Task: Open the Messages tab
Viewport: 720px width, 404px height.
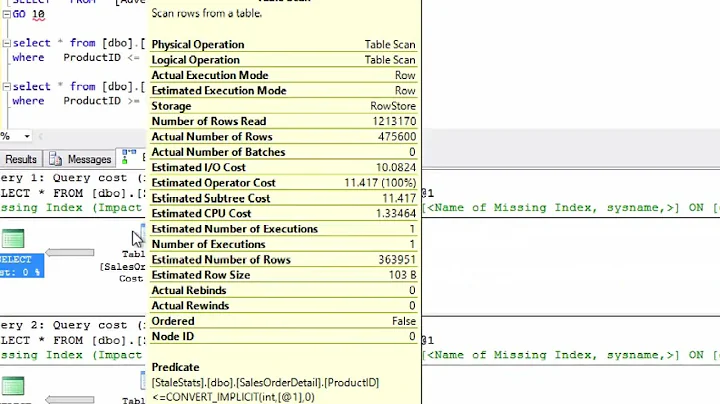Action: pos(81,159)
